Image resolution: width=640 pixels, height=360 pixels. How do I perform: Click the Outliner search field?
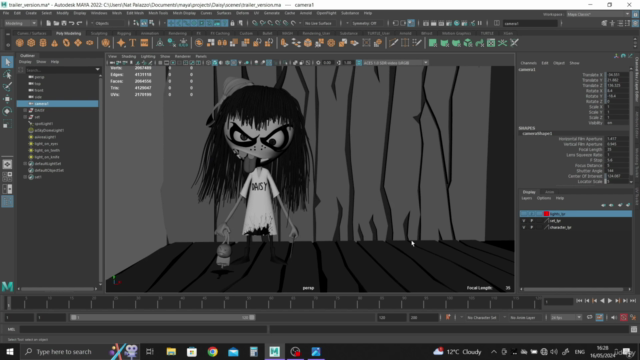click(x=60, y=70)
